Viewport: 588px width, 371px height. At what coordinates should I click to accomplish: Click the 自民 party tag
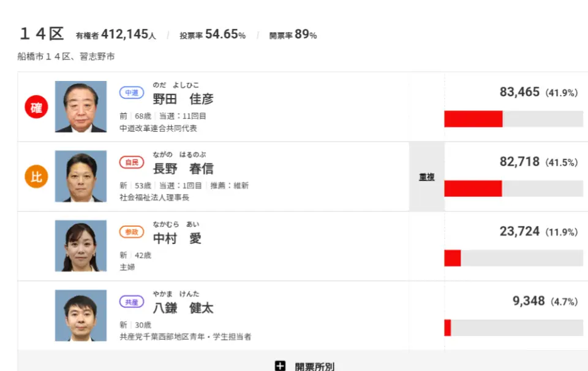[x=132, y=163]
